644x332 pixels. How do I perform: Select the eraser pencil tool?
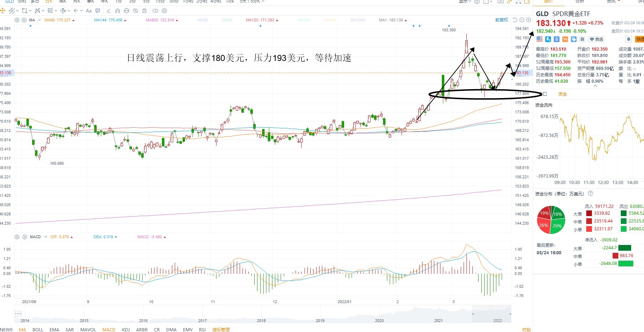(109, 11)
